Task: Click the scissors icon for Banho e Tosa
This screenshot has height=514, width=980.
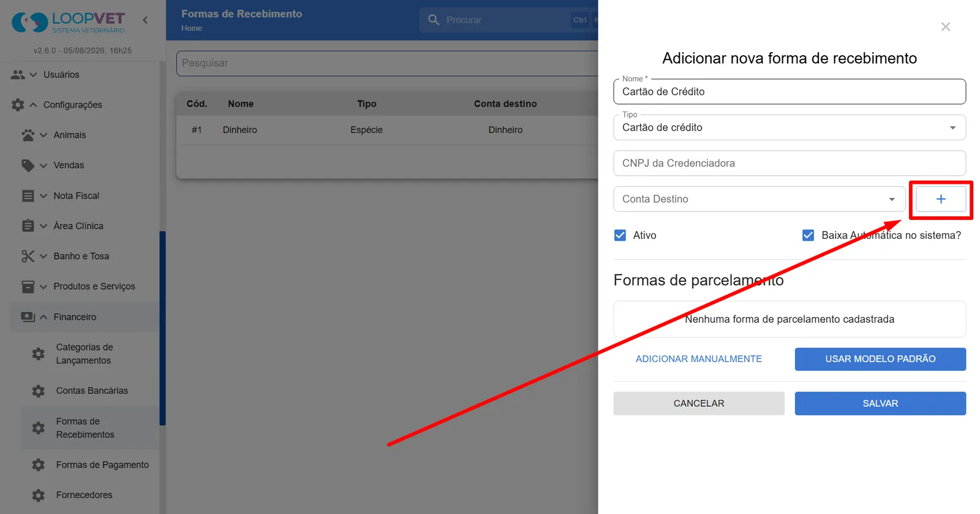Action: (x=28, y=256)
